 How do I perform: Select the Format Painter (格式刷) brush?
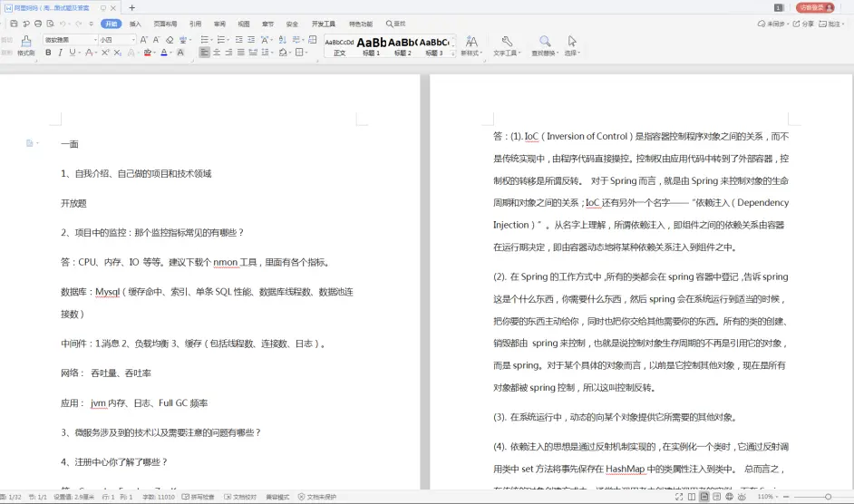pos(25,45)
